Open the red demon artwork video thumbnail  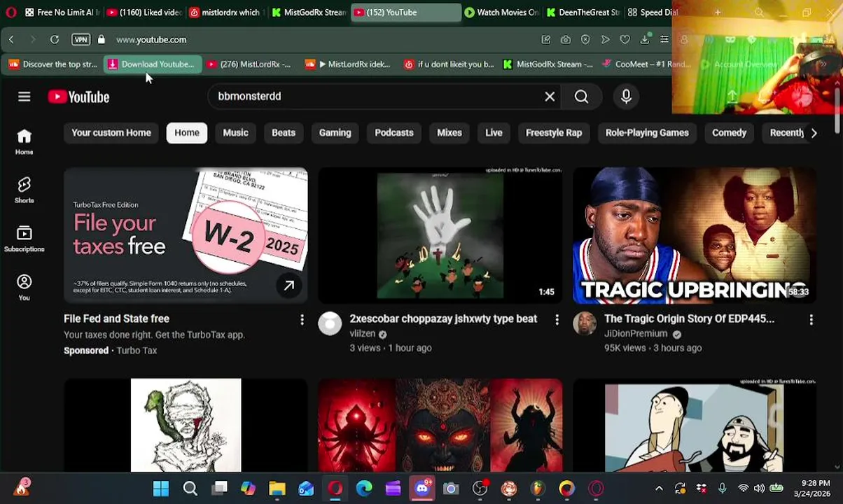click(440, 426)
